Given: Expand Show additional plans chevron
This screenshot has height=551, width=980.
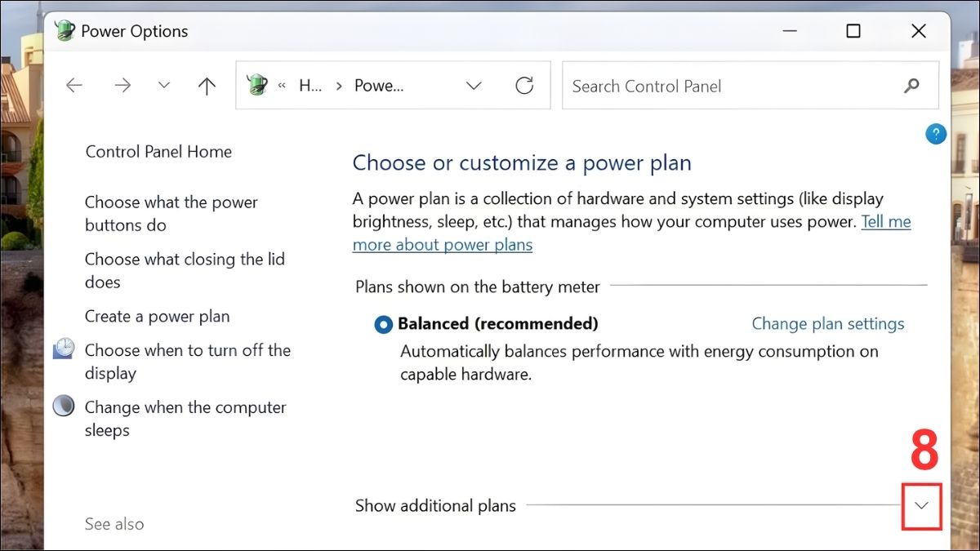Looking at the screenshot, I should 922,505.
